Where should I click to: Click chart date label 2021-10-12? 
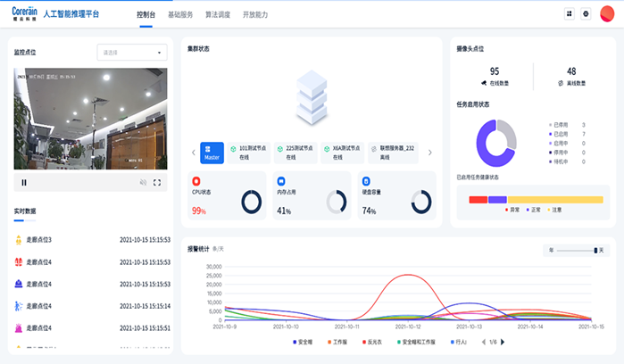point(408,327)
